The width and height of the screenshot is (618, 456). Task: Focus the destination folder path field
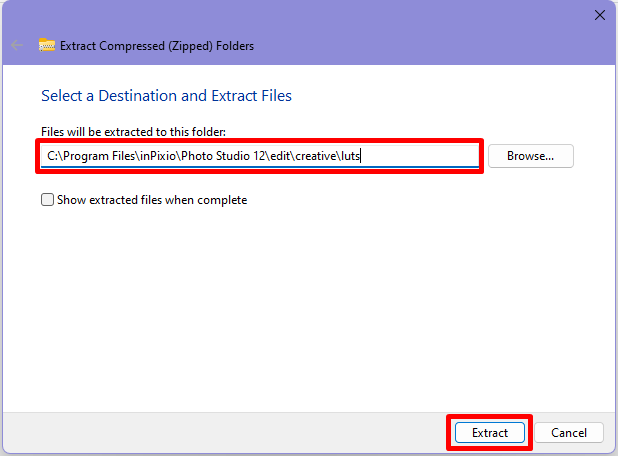[x=260, y=156]
